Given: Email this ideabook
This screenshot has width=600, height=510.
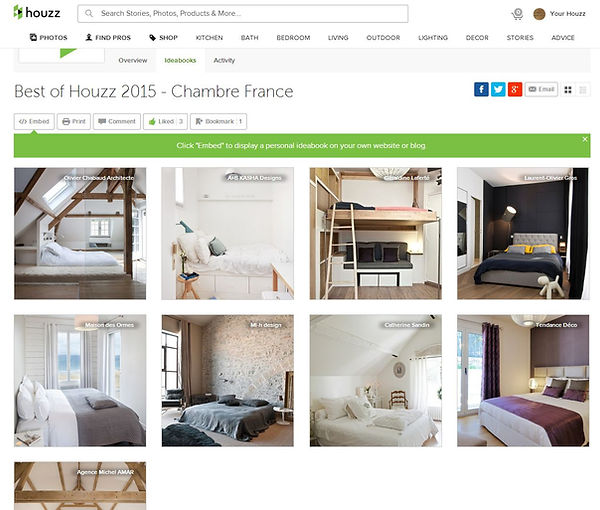Looking at the screenshot, I should [541, 89].
